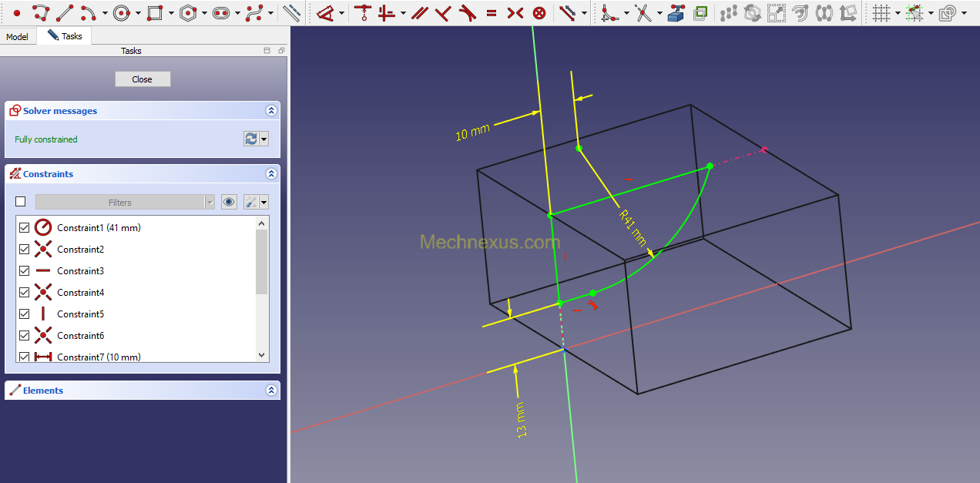Click the constraints list scroll down arrow
Screen dimensions: 980x483
click(x=262, y=355)
